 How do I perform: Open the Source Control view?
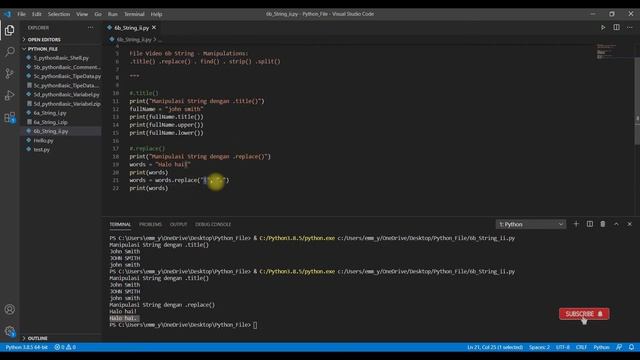pyautogui.click(x=10, y=73)
